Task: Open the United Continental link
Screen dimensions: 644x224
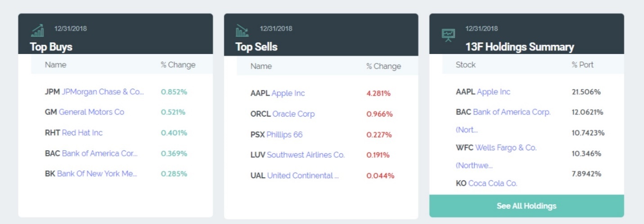Action: (x=303, y=175)
